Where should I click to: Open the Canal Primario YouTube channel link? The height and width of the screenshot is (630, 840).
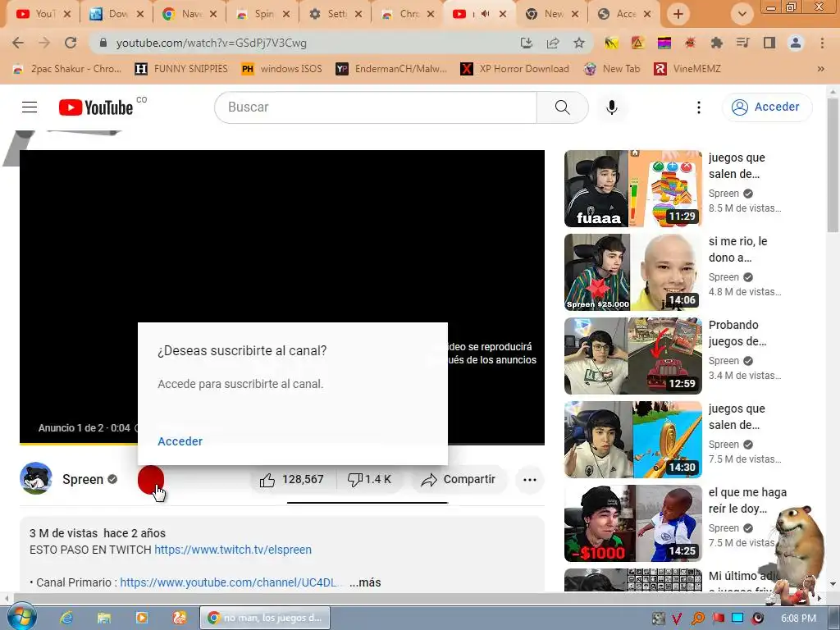[229, 582]
